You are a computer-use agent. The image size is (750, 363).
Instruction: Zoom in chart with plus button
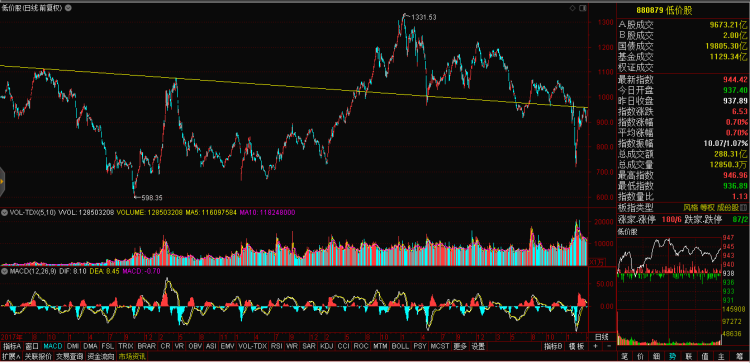click(595, 346)
